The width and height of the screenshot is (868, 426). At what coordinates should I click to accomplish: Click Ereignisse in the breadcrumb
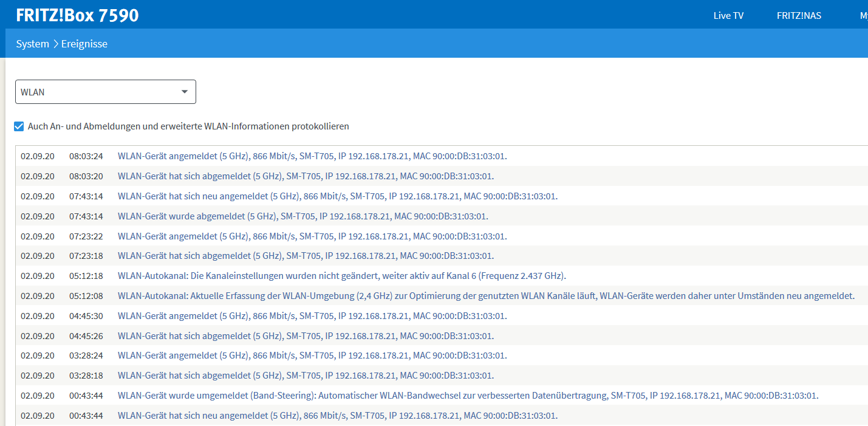tap(84, 44)
